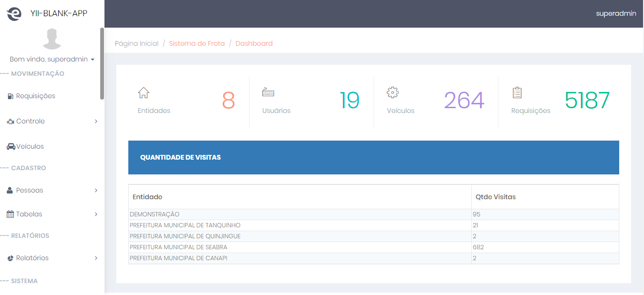The height and width of the screenshot is (295, 644).
Task: Click superadmin in the top header bar
Action: (x=616, y=13)
